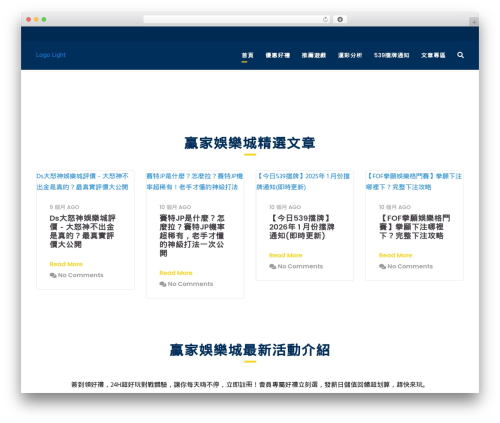
Task: Click the paragraph mentioning 24H超好玩對戰體驗
Action: 249,385
